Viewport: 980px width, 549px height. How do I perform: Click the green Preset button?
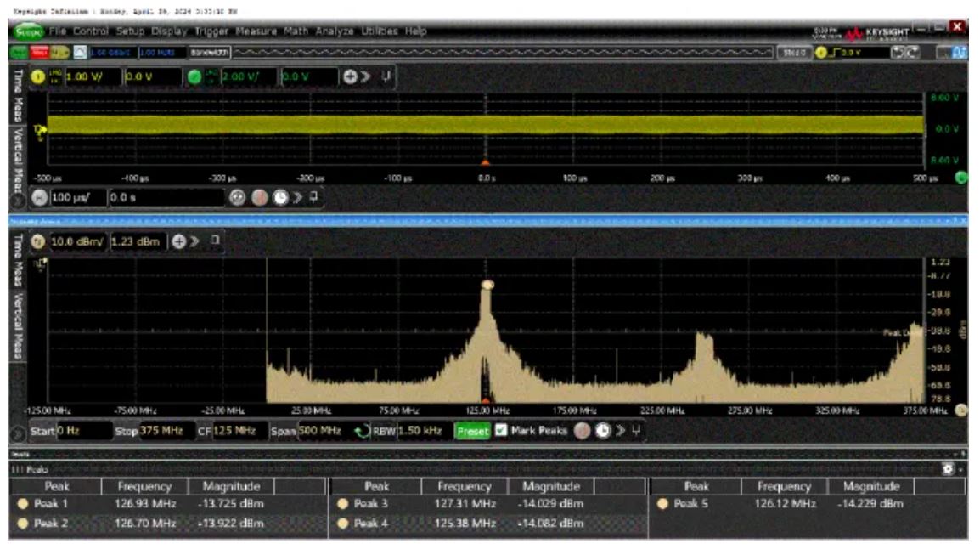coord(472,431)
